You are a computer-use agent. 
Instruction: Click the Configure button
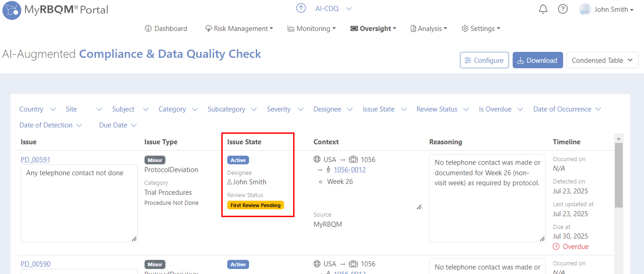point(484,60)
